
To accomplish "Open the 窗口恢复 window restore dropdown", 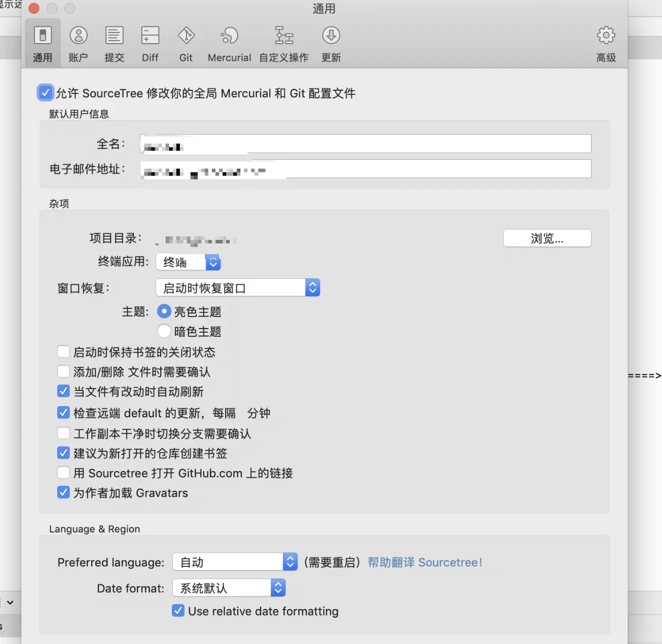I will coord(238,288).
